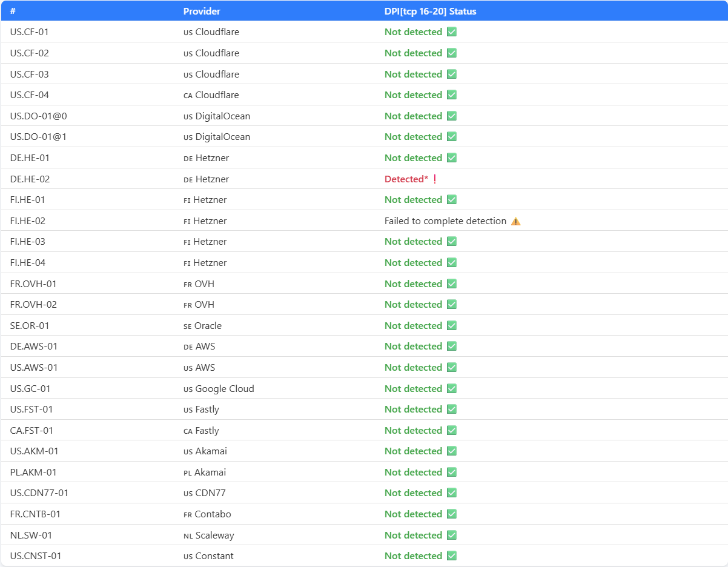Image resolution: width=728 pixels, height=567 pixels.
Task: Select the US.CF-03 identifier cell
Action: 30,75
